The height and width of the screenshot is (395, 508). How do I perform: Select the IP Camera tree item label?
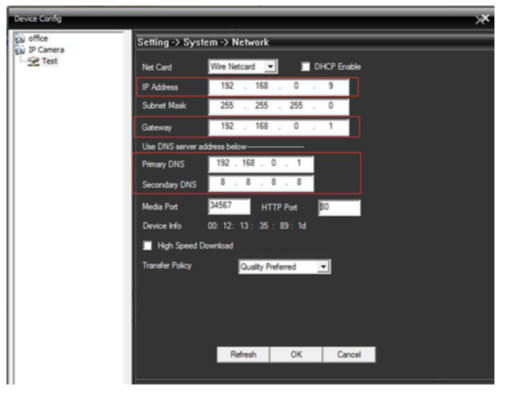click(x=46, y=50)
